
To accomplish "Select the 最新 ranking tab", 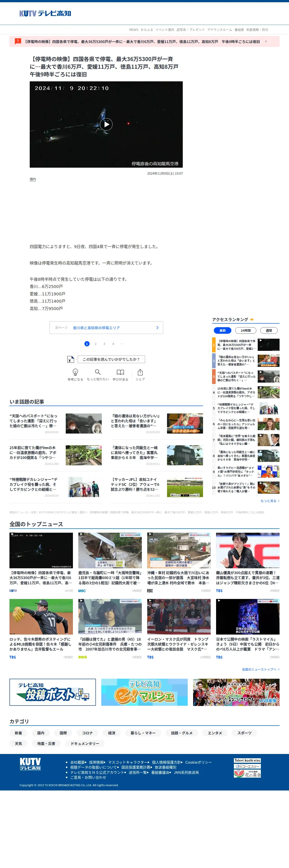I will point(222,331).
